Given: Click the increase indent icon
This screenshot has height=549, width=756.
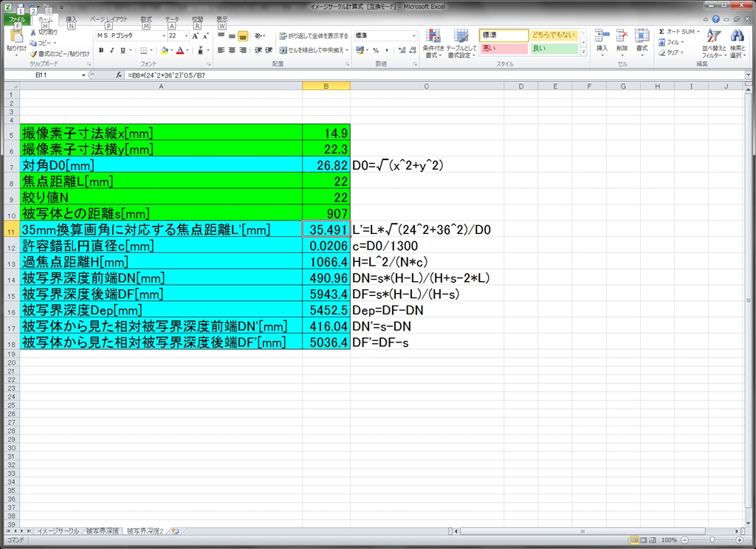Looking at the screenshot, I should (x=269, y=50).
